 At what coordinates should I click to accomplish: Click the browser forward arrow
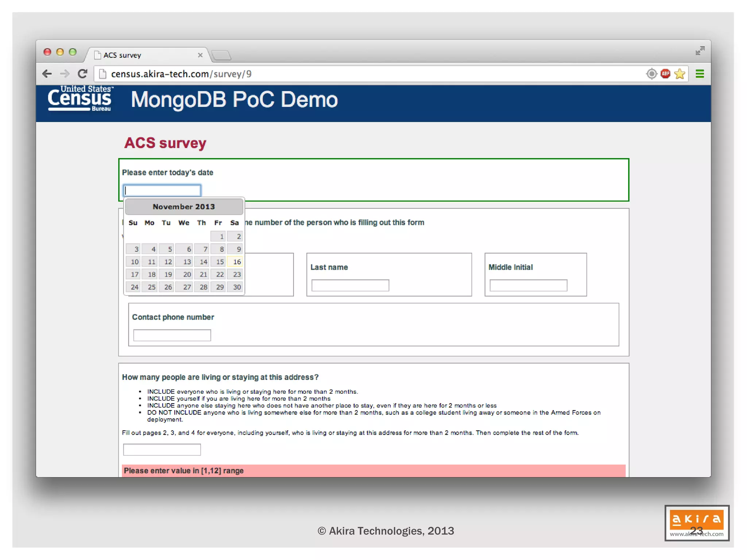coord(65,74)
